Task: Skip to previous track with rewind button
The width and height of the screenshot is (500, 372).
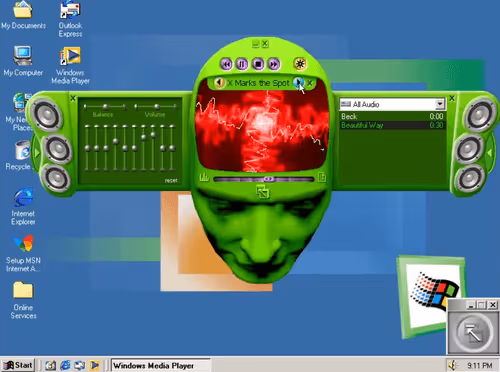Action: [x=226, y=64]
